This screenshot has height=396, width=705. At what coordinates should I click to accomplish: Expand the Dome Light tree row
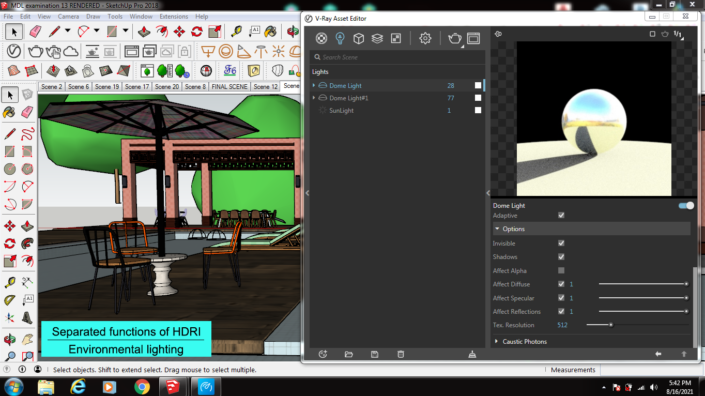point(314,85)
